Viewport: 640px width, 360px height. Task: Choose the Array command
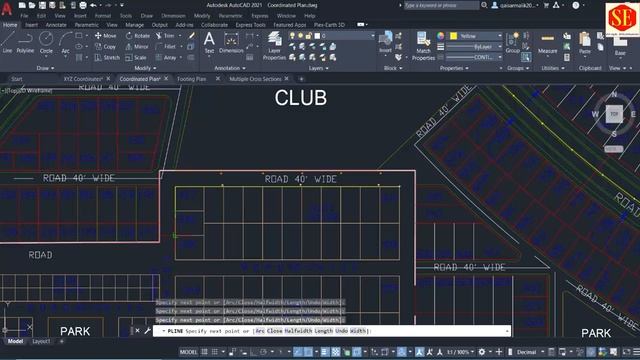(166, 58)
